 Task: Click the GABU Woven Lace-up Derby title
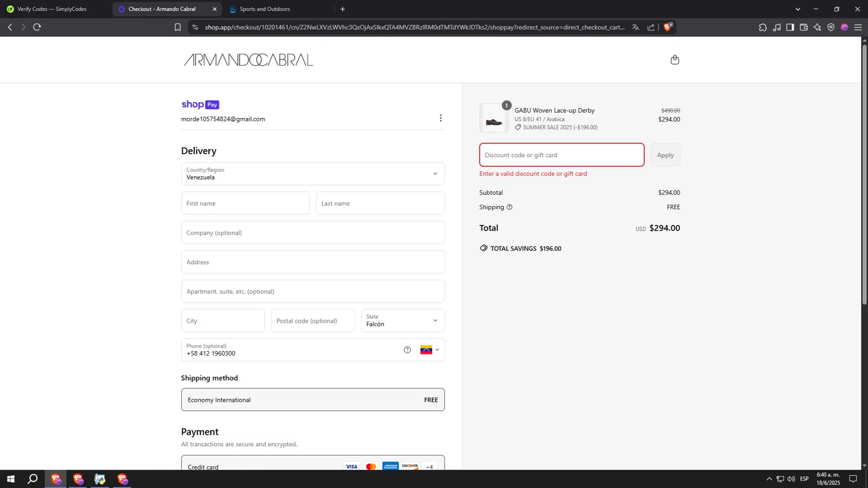point(554,110)
